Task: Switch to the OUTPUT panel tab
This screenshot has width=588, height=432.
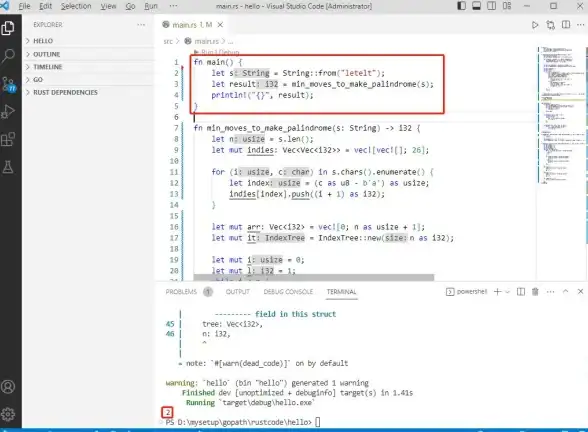Action: (x=237, y=292)
